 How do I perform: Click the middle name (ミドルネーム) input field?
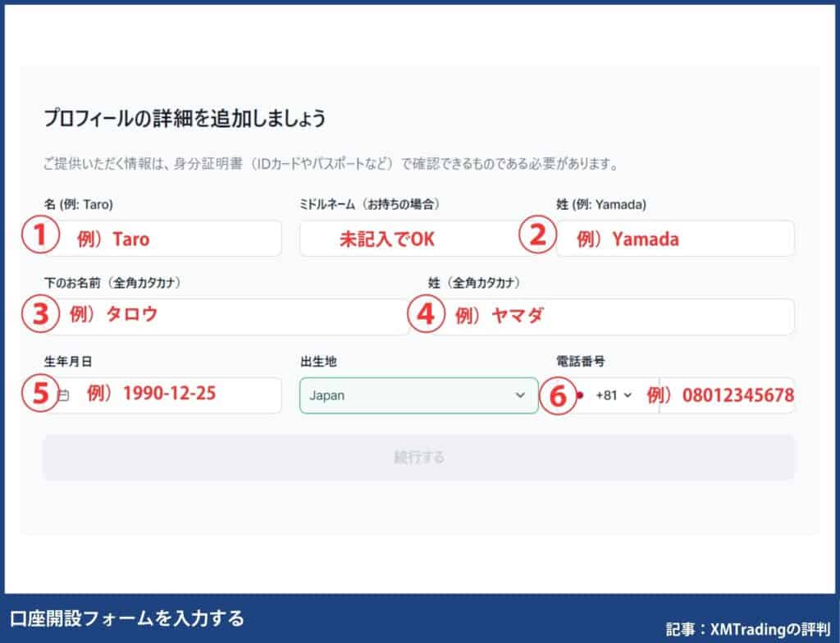(x=419, y=238)
